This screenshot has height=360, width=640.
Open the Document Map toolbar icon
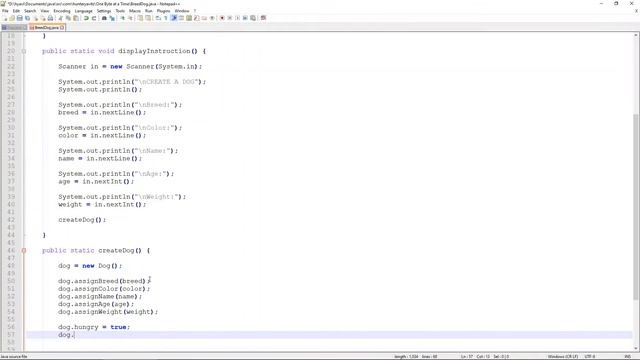(189, 18)
